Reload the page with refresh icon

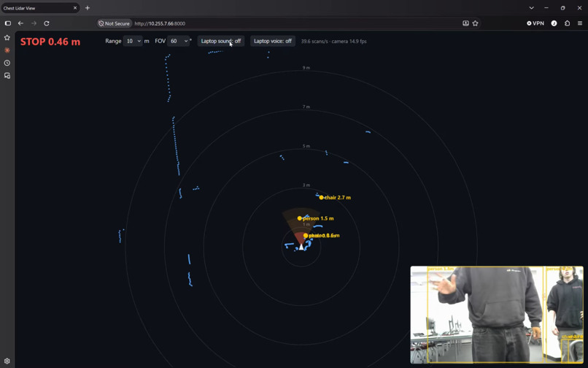[x=47, y=23]
